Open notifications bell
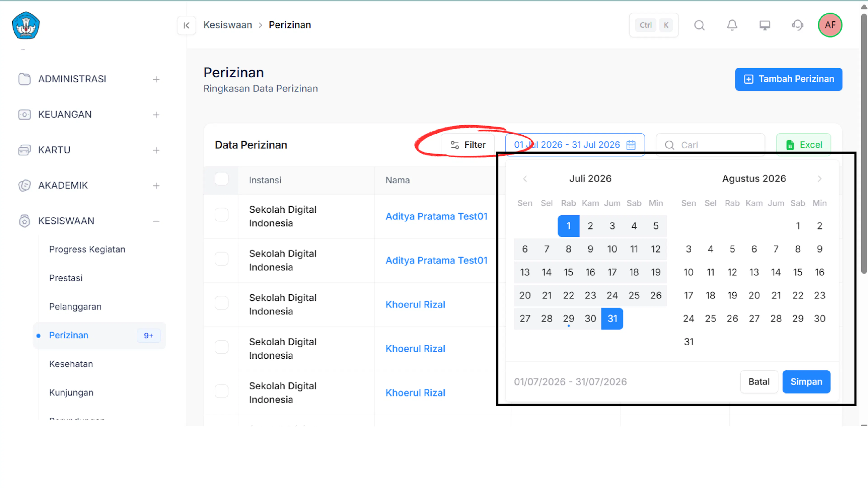Viewport: 868px width, 488px height. click(732, 25)
